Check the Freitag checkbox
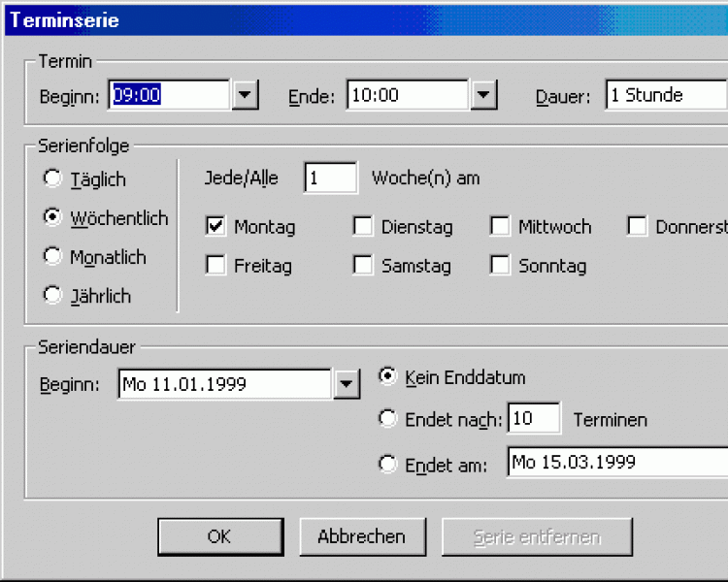 tap(215, 265)
